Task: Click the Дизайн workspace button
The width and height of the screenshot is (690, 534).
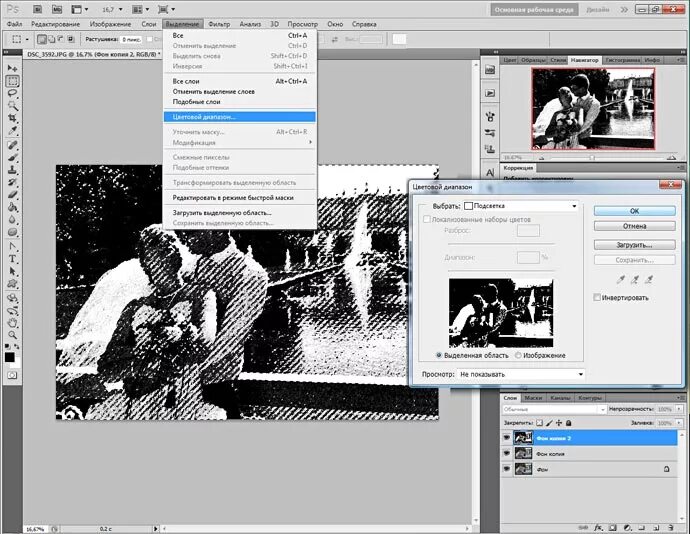Action: coord(598,9)
